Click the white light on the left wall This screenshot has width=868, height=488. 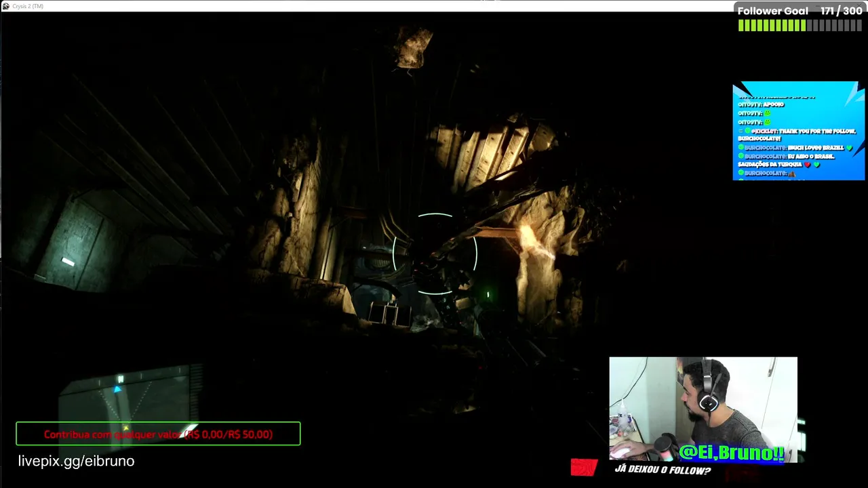click(x=68, y=262)
